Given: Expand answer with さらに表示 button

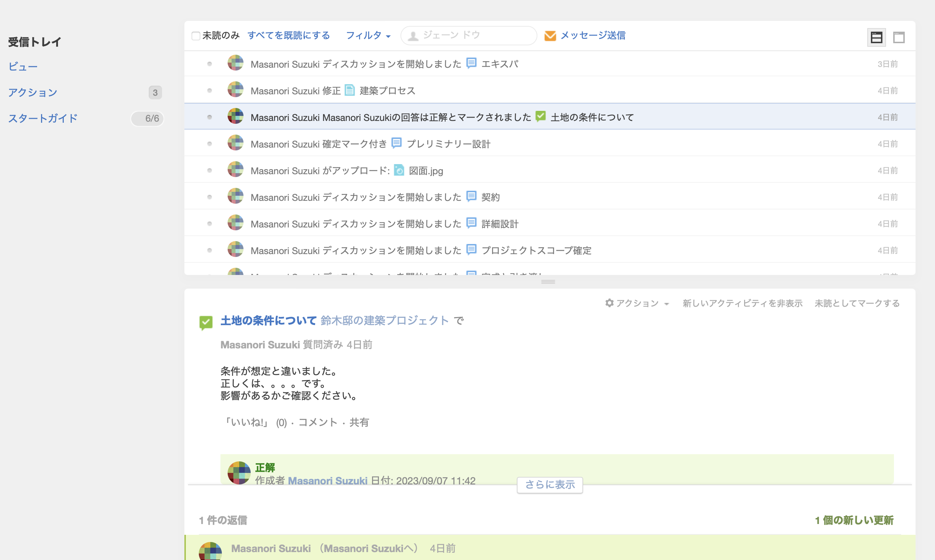Looking at the screenshot, I should pyautogui.click(x=550, y=484).
